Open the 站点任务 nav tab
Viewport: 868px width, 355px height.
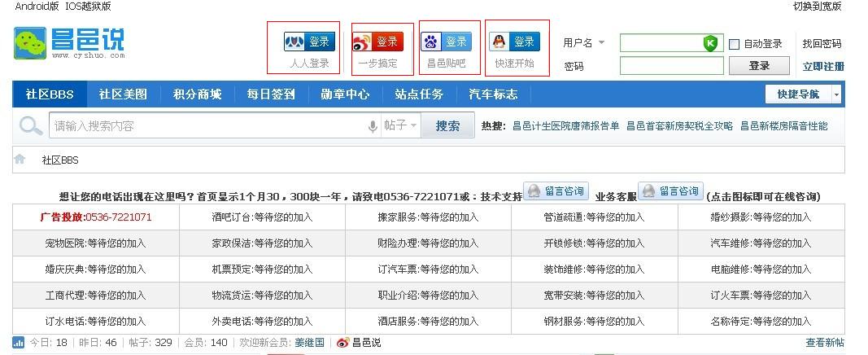419,94
